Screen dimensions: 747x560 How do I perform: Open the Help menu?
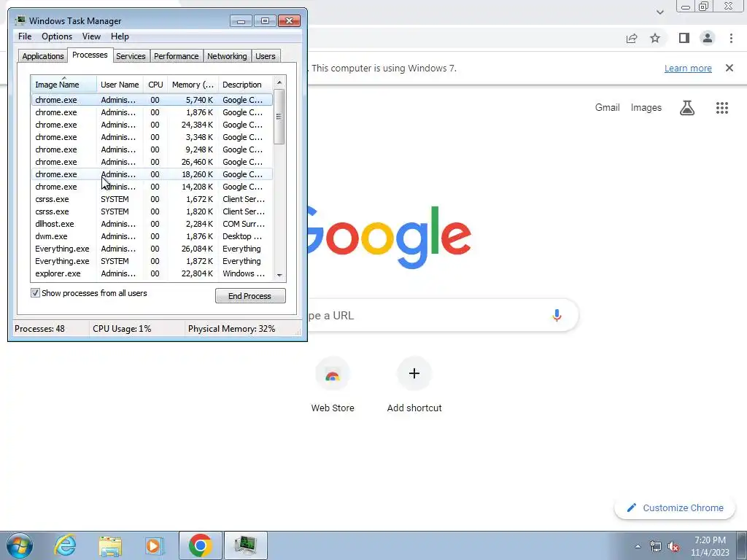point(120,36)
